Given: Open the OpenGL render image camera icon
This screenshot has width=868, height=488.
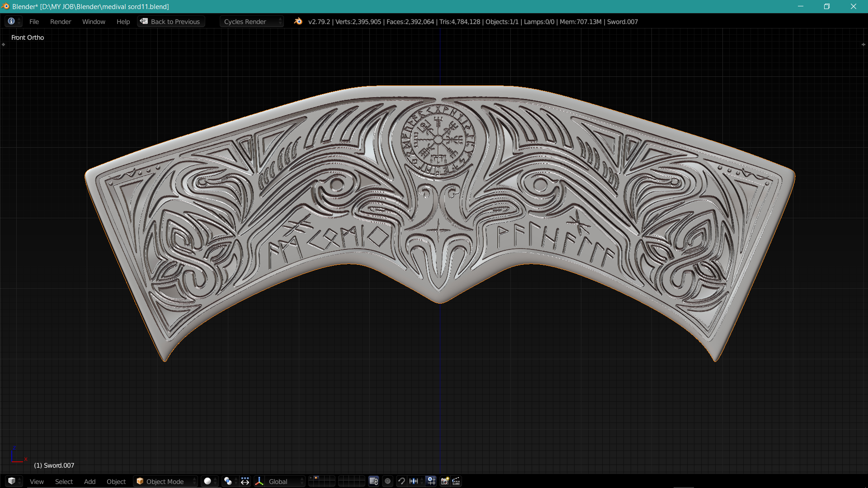Looking at the screenshot, I should 444,481.
